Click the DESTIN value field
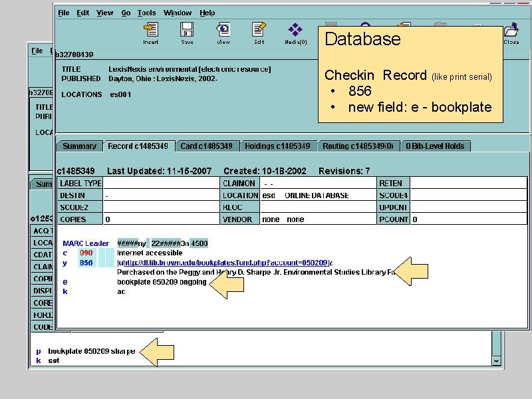Screen dimensions: 532x399 [x=161, y=196]
